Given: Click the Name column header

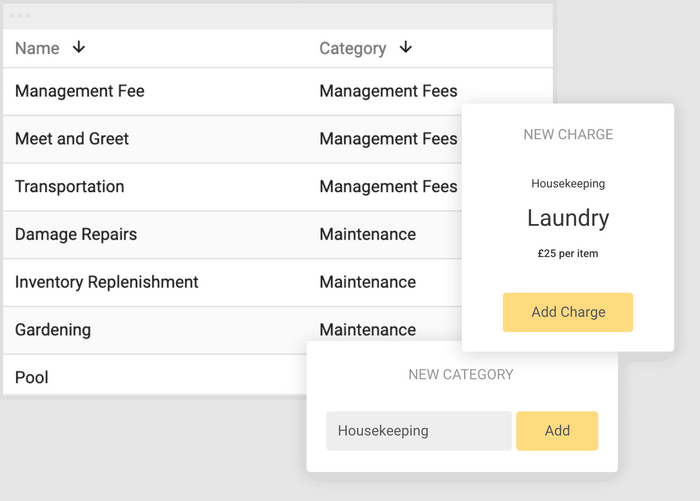Looking at the screenshot, I should coord(37,48).
